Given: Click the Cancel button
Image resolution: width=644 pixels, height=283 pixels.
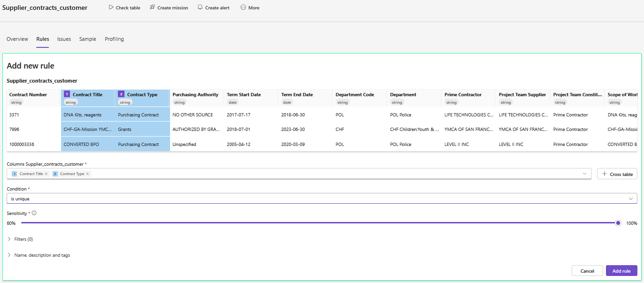Looking at the screenshot, I should (x=587, y=271).
